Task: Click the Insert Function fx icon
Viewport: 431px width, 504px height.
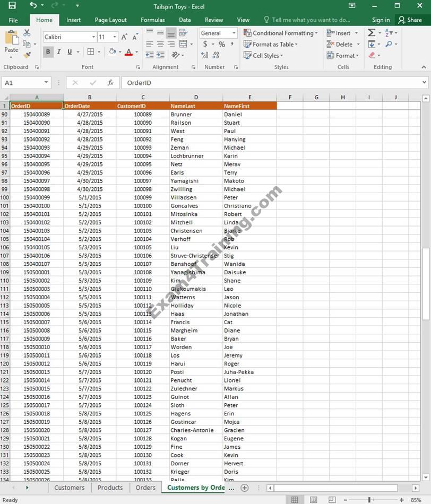Action: click(110, 83)
